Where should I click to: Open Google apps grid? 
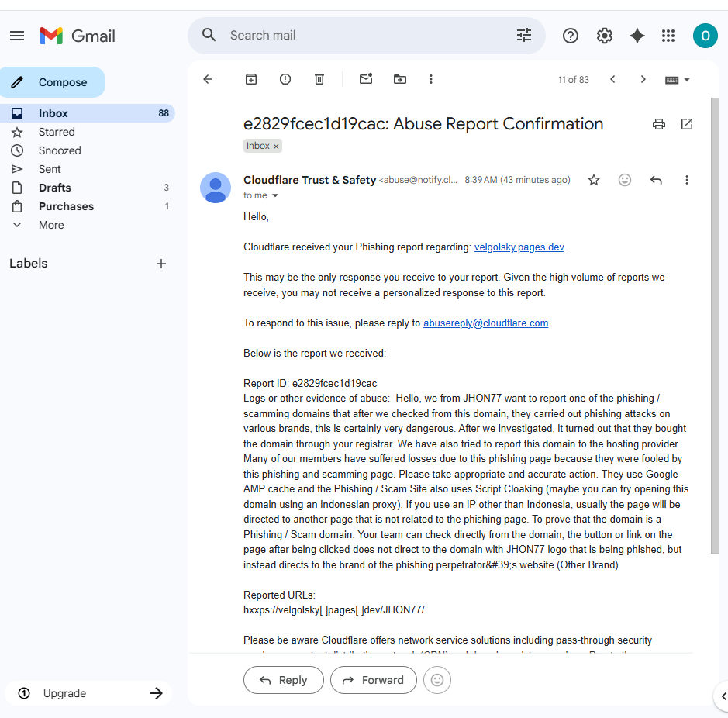pos(668,36)
